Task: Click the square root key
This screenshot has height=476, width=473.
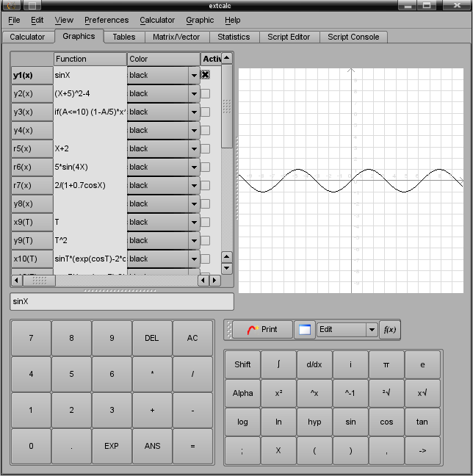Action: [386, 393]
